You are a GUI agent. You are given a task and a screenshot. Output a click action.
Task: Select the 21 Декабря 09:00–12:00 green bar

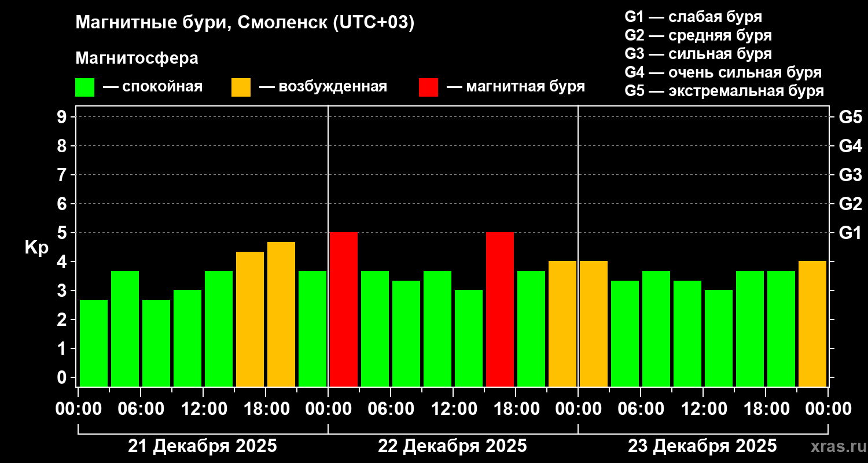click(187, 338)
